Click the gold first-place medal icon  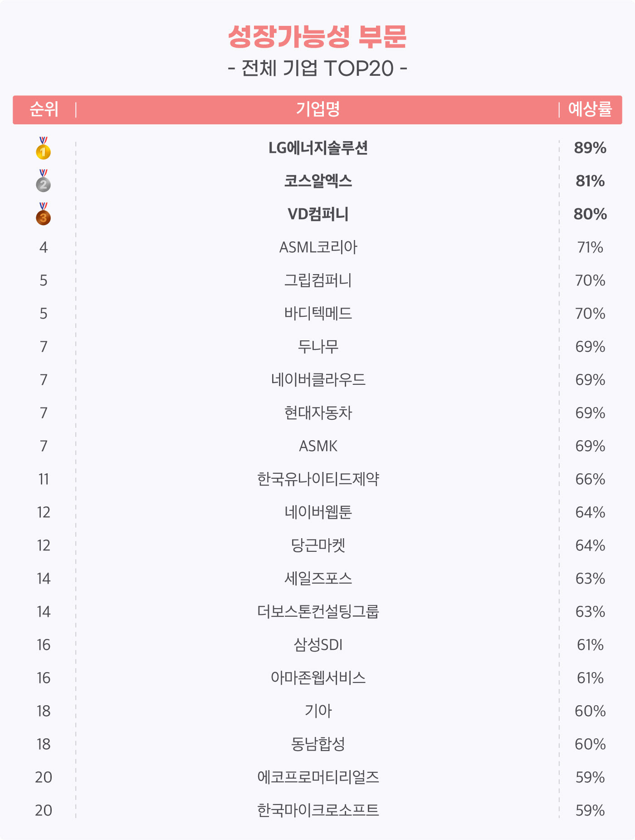coord(43,148)
